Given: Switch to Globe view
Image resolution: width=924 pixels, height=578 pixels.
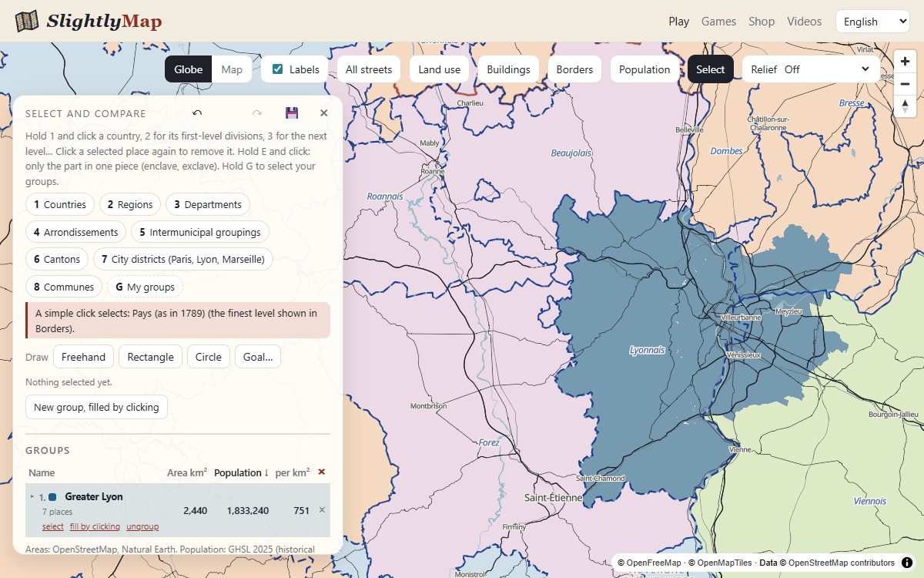Looking at the screenshot, I should pyautogui.click(x=188, y=69).
